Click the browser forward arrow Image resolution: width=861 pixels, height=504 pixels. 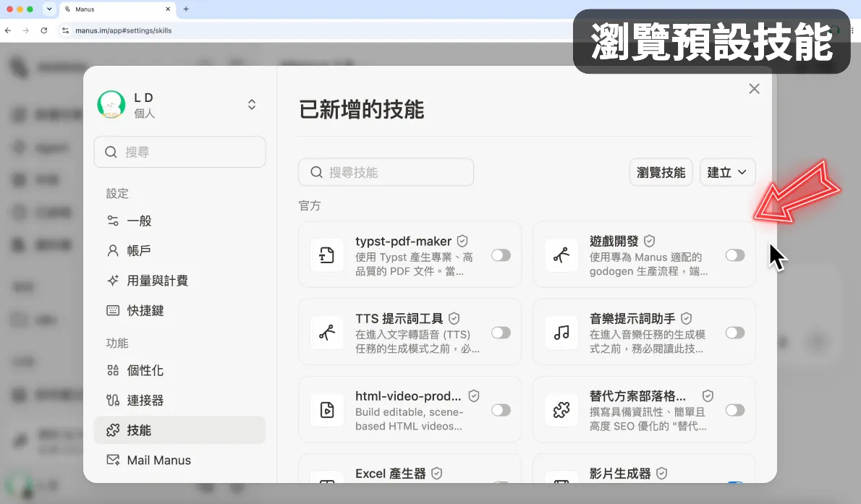[x=26, y=31]
